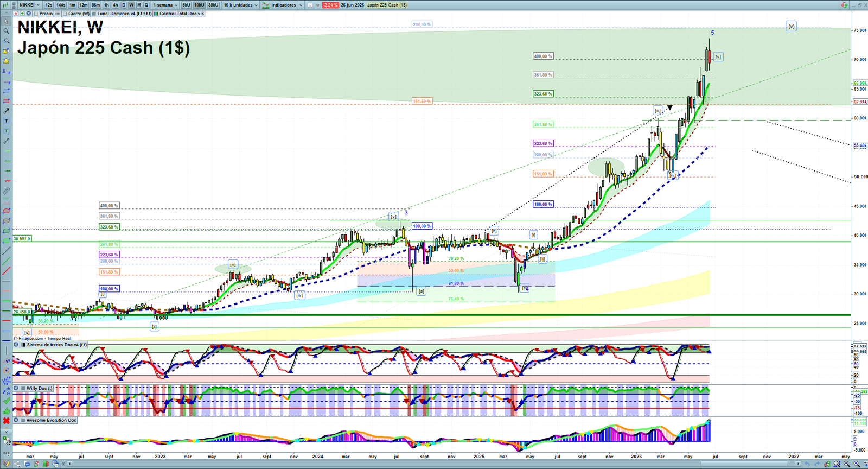Select the red ellipse drawing tool
Screen dimensions: 868x469
tap(6, 211)
